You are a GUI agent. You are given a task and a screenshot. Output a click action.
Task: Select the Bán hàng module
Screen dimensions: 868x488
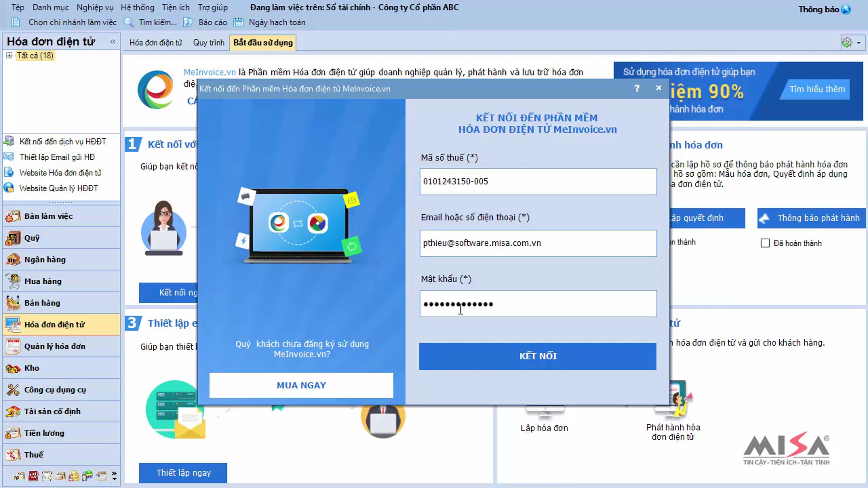click(61, 303)
